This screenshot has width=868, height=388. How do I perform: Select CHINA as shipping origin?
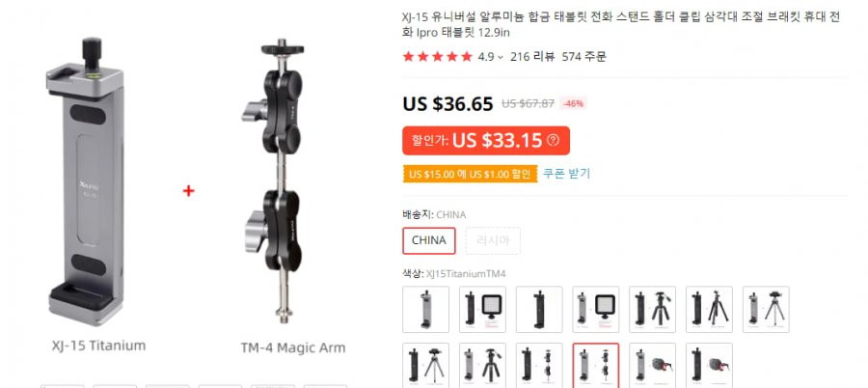point(429,240)
